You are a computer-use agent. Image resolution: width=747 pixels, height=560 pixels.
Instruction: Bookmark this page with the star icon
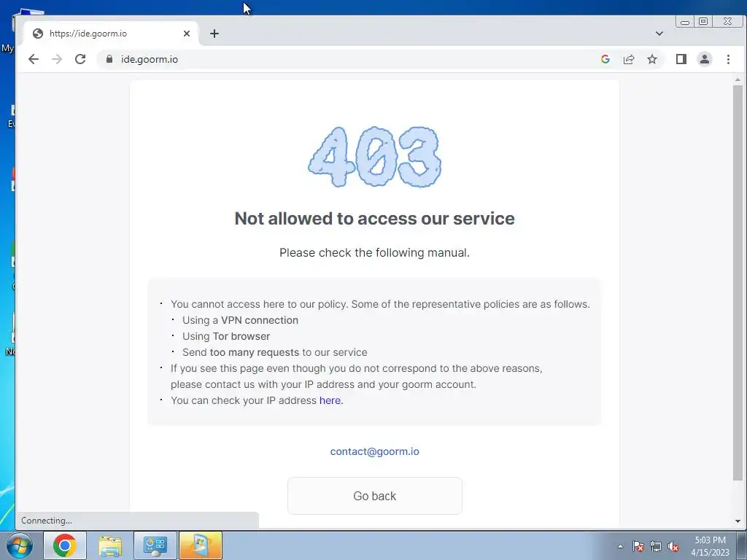[x=651, y=59]
